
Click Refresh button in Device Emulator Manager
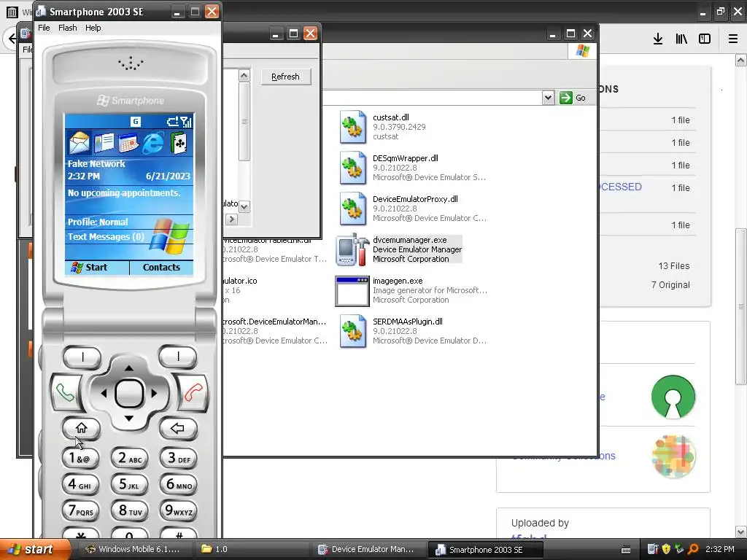(x=286, y=77)
